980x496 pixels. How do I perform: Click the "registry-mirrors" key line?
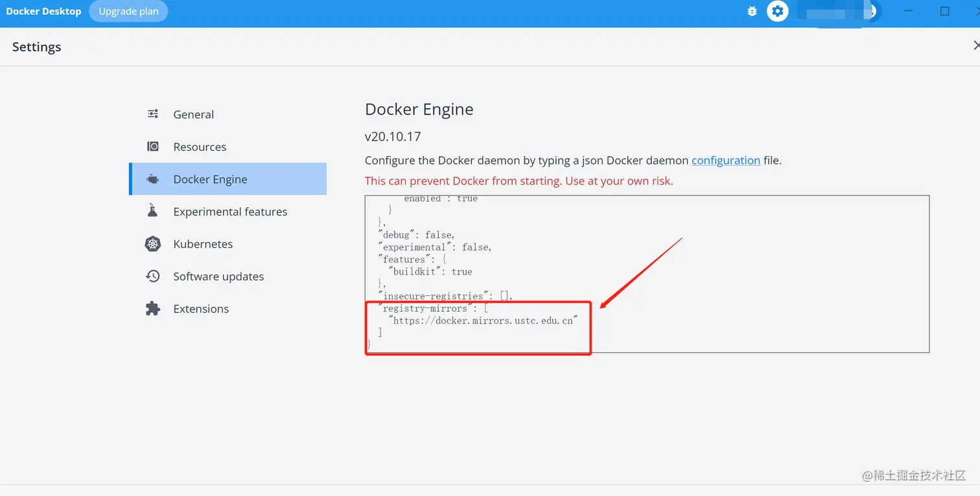pos(433,308)
